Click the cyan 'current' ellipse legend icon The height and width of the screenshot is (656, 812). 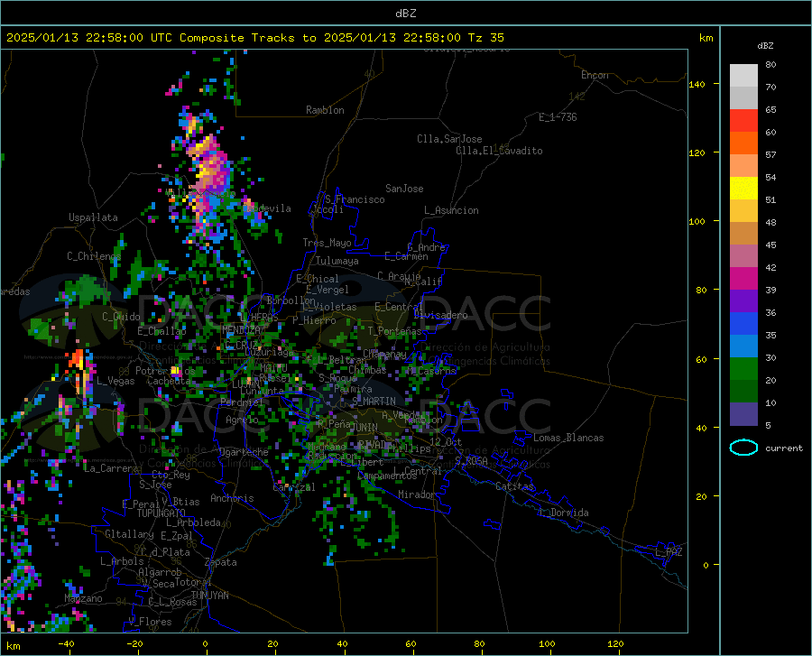tap(743, 448)
